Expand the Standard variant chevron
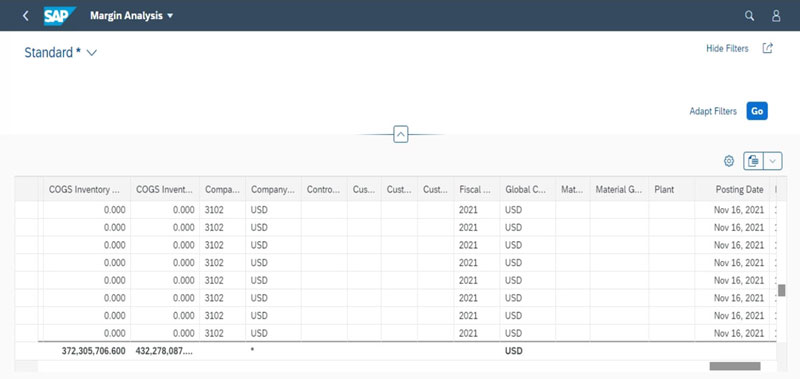Screen dimensions: 800x379 pyautogui.click(x=92, y=53)
